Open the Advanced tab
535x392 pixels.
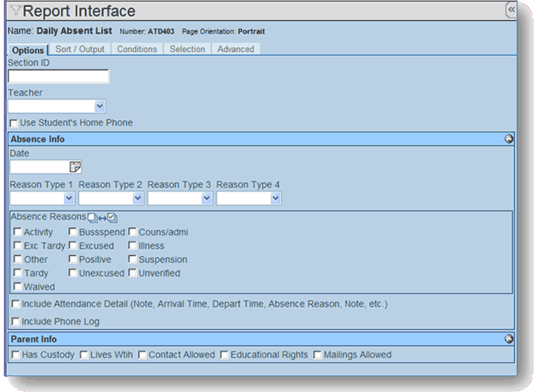tap(235, 49)
